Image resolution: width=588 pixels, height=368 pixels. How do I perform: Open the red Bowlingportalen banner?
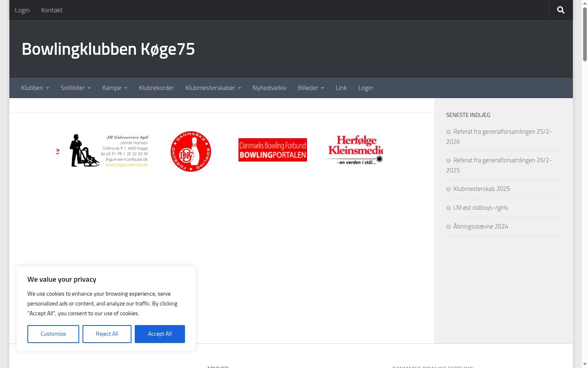(x=273, y=150)
